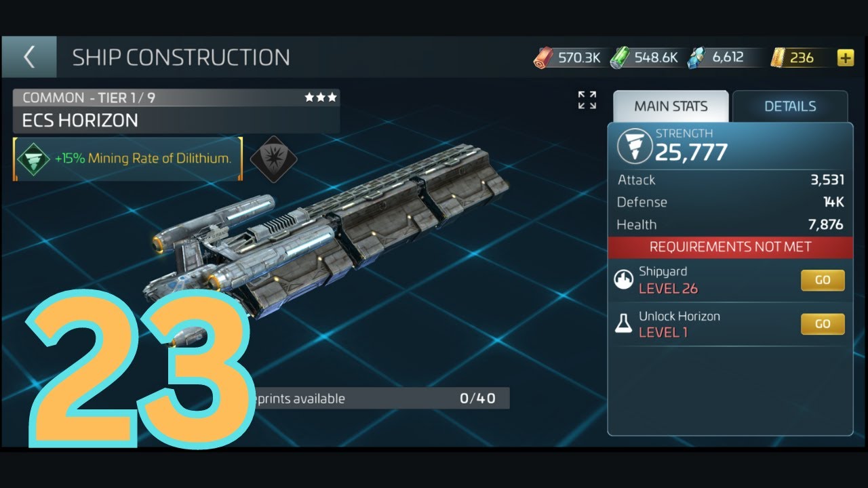
Task: Tap the Shipyard requirement icon
Action: coord(624,280)
